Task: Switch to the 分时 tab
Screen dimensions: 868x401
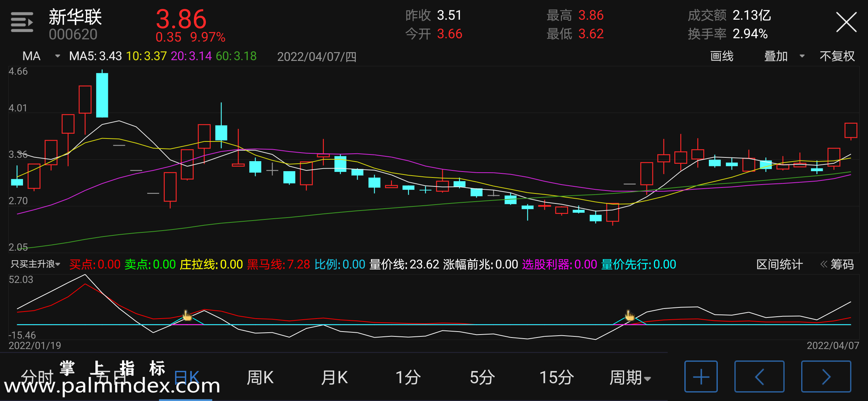Action: pyautogui.click(x=37, y=378)
